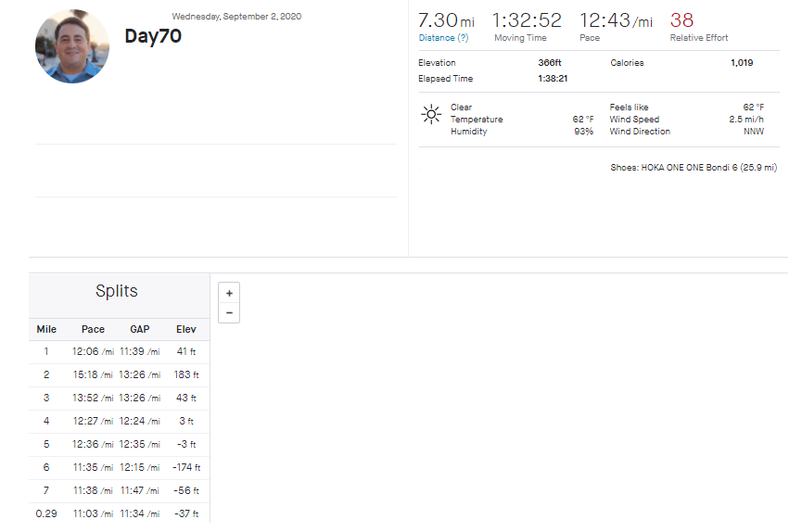Click the Temperature 62 °F value
The image size is (802, 532).
pos(583,120)
